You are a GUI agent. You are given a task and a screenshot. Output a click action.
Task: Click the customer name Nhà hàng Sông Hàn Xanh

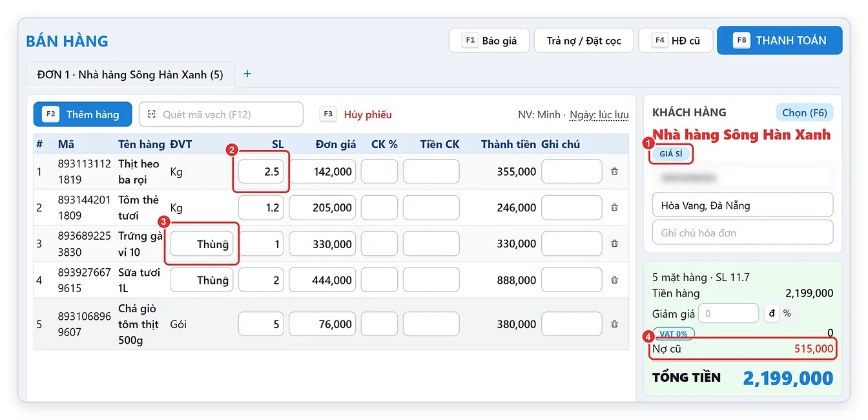coord(741,135)
